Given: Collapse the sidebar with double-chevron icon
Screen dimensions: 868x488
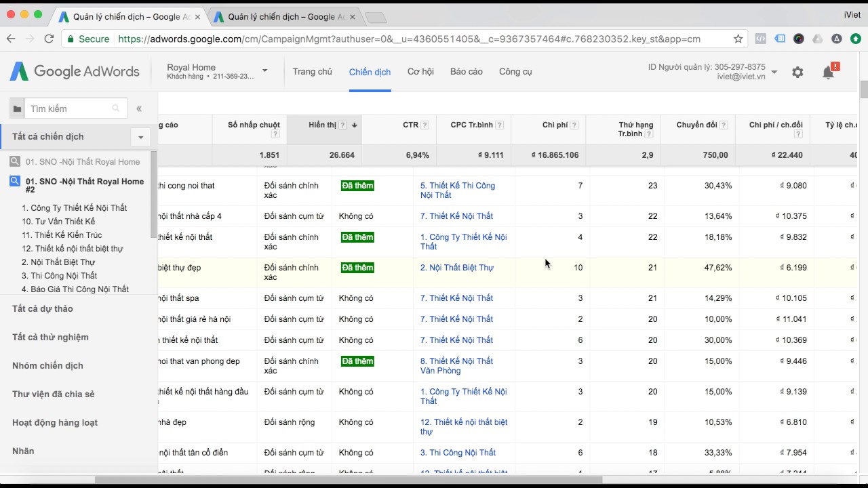Looking at the screenshot, I should [x=139, y=108].
